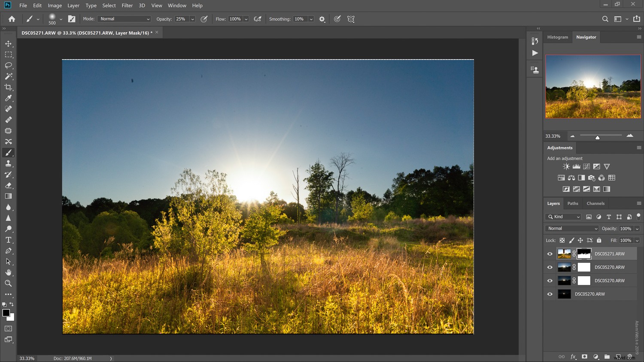Select the Clone Stamp tool
Viewport: 644px width, 362px height.
point(8,163)
